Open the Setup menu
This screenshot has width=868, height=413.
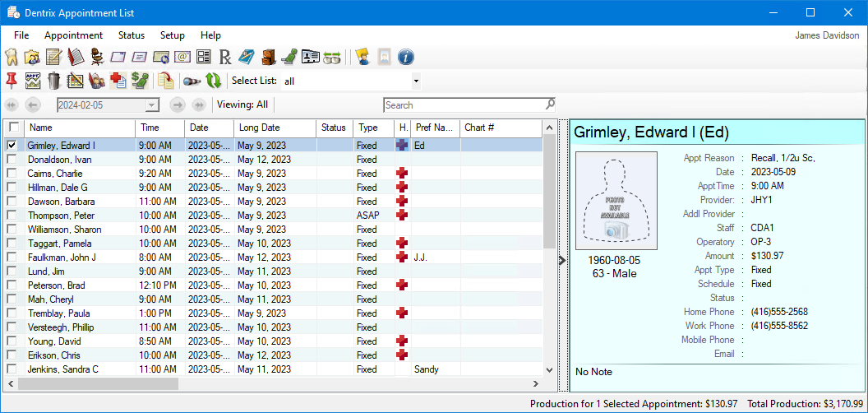coord(173,35)
